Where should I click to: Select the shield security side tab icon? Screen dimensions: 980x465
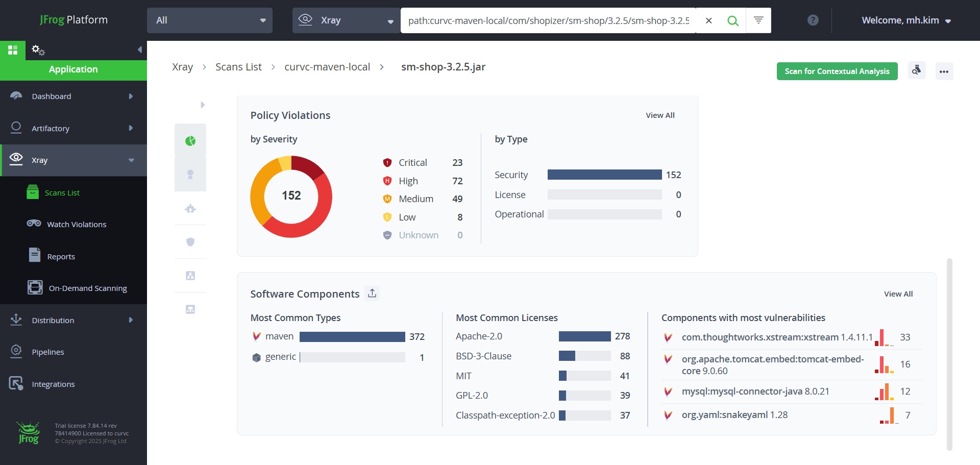(190, 242)
